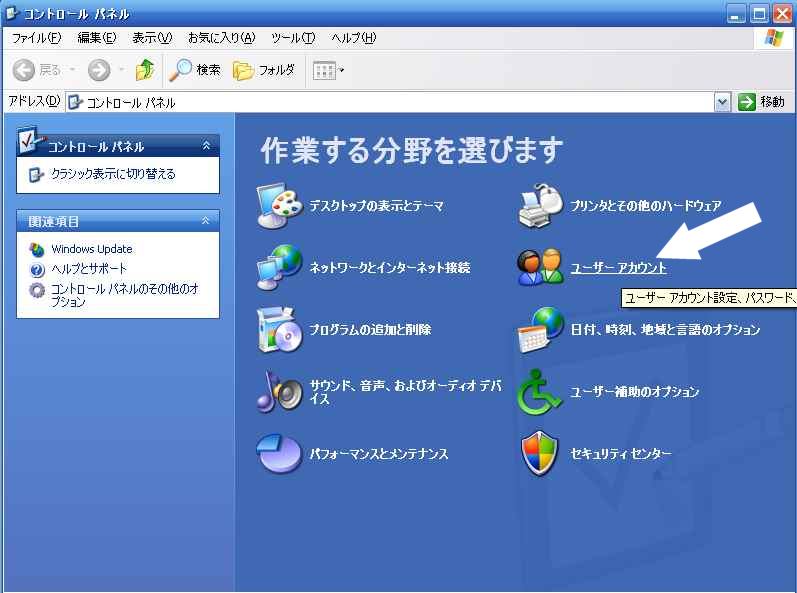Viewport: 797px width, 593px height.
Task: Collapse the 関連項目 panel chevron
Action: (x=205, y=221)
